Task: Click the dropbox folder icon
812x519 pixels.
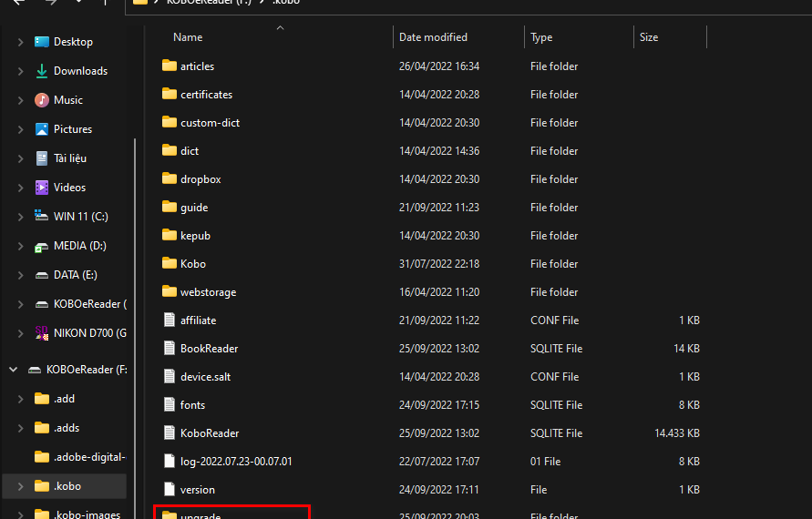Action: [x=170, y=178]
